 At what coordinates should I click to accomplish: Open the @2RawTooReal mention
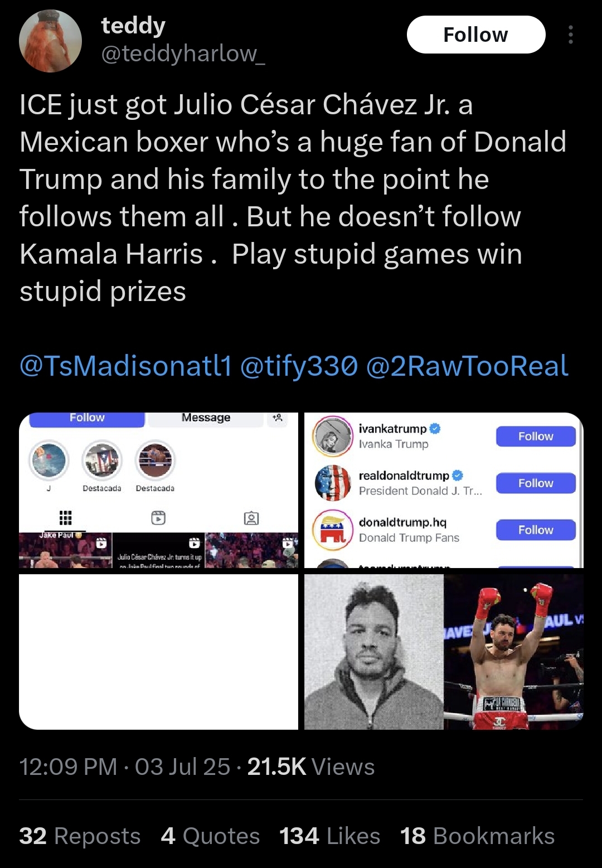(x=467, y=366)
